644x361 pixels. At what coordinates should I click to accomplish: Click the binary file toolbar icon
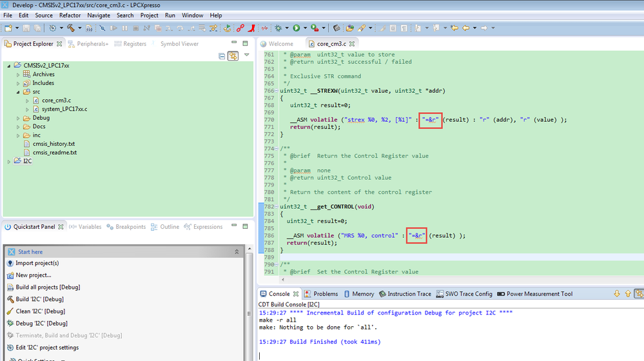pos(89,28)
